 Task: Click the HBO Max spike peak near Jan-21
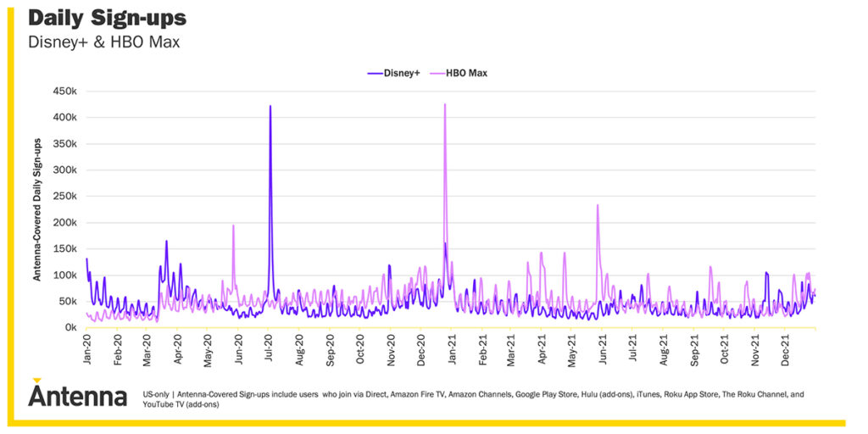(x=445, y=105)
